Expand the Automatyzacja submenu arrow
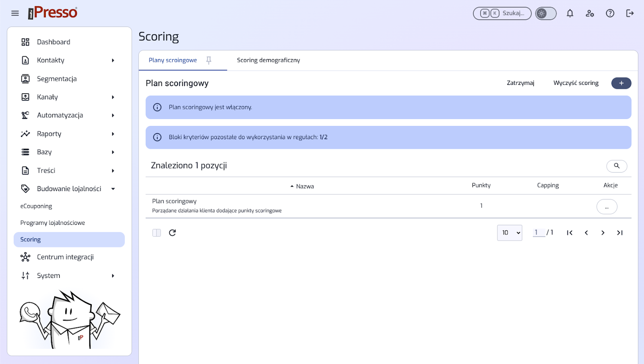The width and height of the screenshot is (644, 364). [x=113, y=115]
